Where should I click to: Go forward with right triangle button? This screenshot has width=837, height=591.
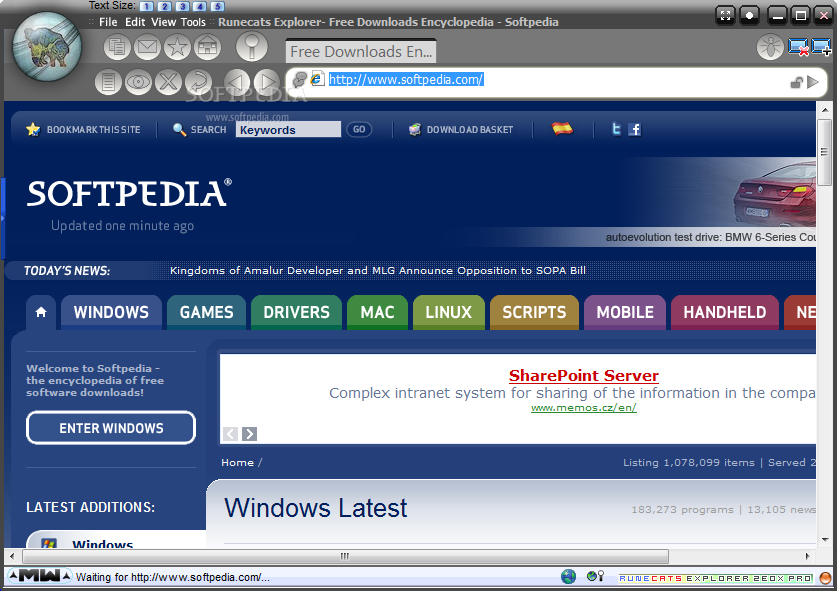tap(267, 82)
